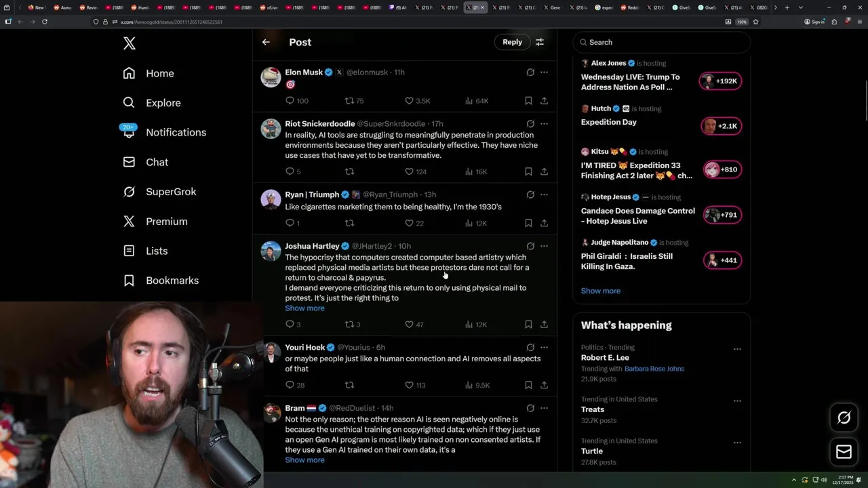Expand Bram's post with Show more
The height and width of the screenshot is (488, 868).
(304, 460)
